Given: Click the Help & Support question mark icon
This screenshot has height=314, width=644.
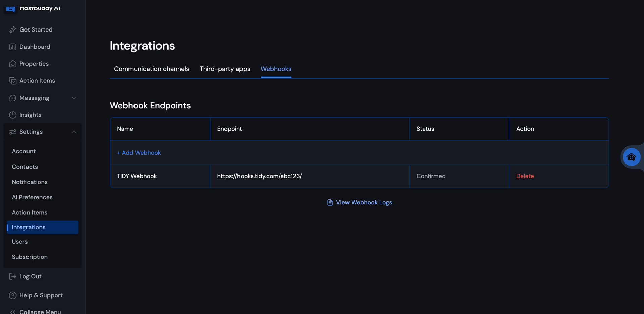Looking at the screenshot, I should point(12,295).
